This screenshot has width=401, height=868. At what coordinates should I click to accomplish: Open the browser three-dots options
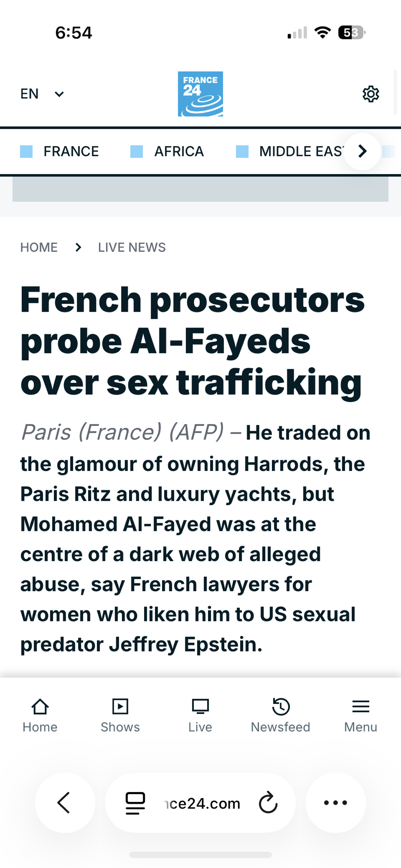click(335, 802)
